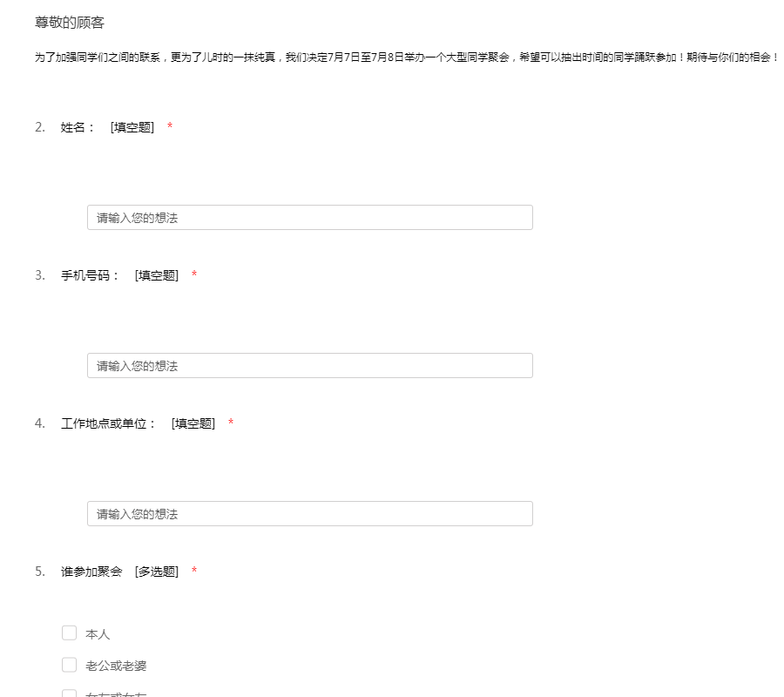This screenshot has height=697, width=784.
Task: Click the 姓名： question label
Action: pyautogui.click(x=78, y=127)
